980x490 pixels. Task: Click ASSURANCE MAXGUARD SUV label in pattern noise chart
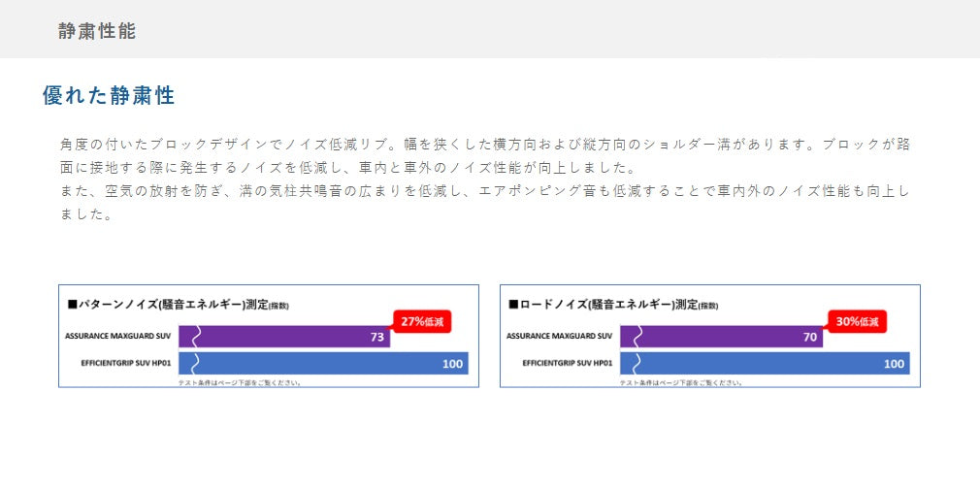pos(117,336)
